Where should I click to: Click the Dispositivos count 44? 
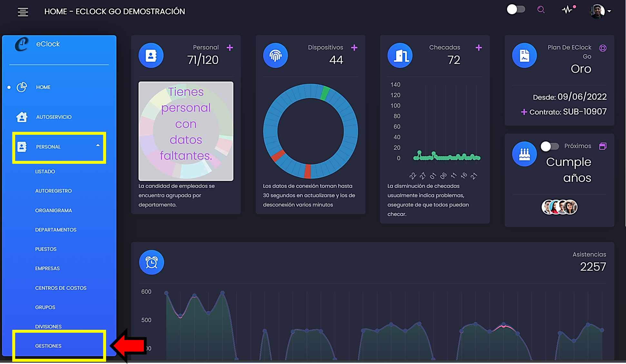click(x=336, y=60)
